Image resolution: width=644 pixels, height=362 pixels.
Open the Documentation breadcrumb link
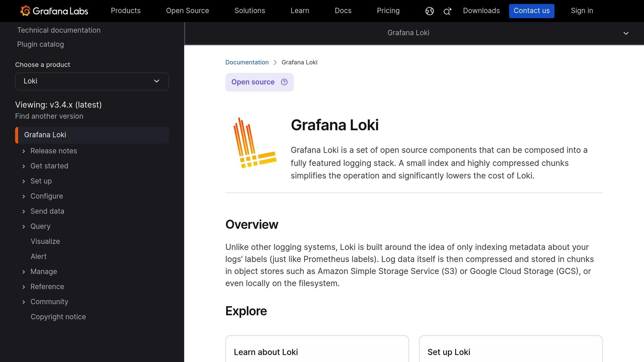(247, 62)
